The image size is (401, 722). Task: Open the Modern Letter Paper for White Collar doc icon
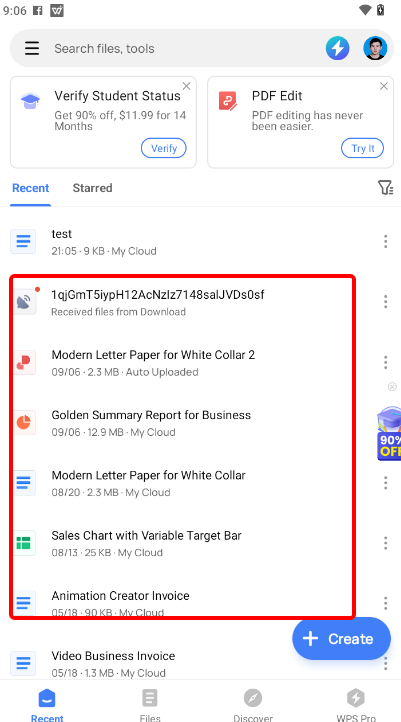(x=24, y=483)
